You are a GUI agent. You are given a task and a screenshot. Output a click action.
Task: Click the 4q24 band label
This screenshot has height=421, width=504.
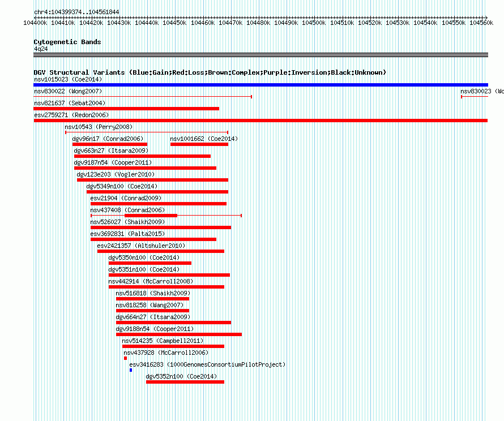tap(41, 49)
